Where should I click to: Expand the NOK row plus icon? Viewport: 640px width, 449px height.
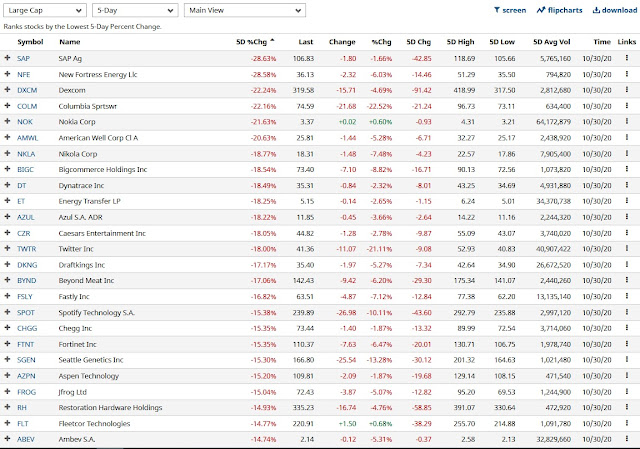click(x=7, y=121)
